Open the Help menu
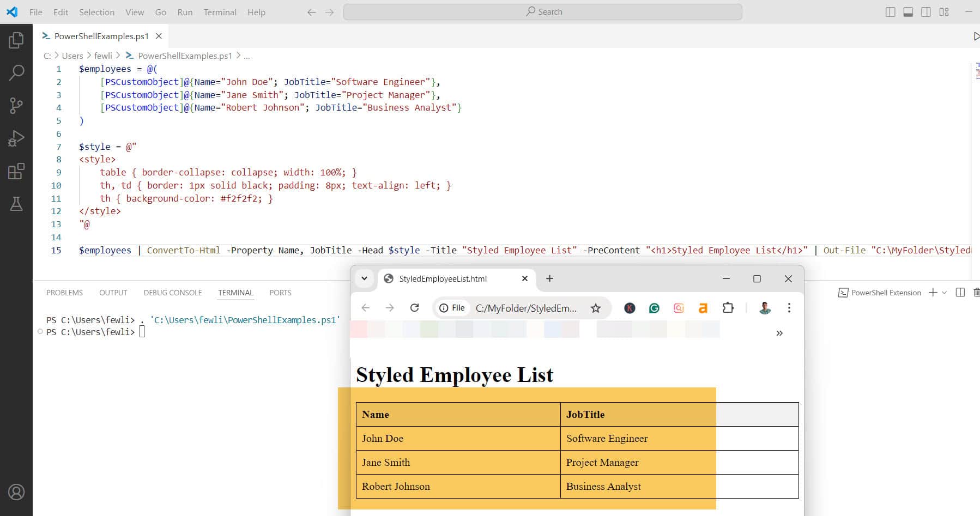The width and height of the screenshot is (980, 516). coord(256,12)
